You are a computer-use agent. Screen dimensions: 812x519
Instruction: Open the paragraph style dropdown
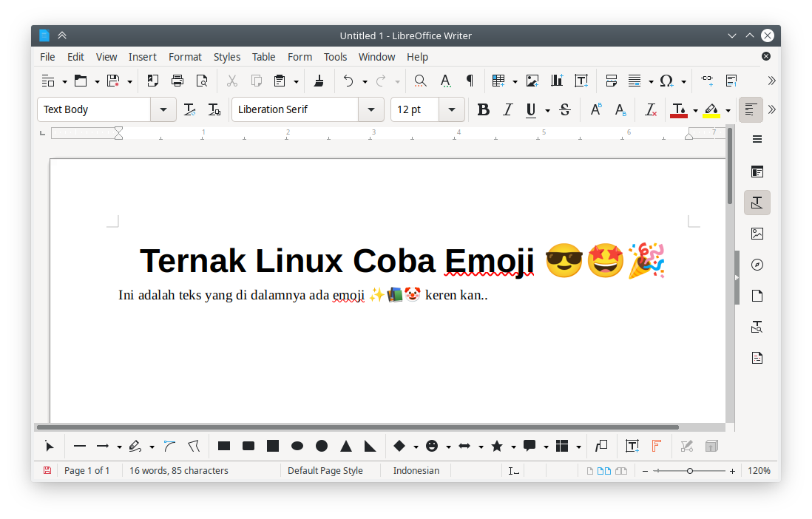pos(163,109)
